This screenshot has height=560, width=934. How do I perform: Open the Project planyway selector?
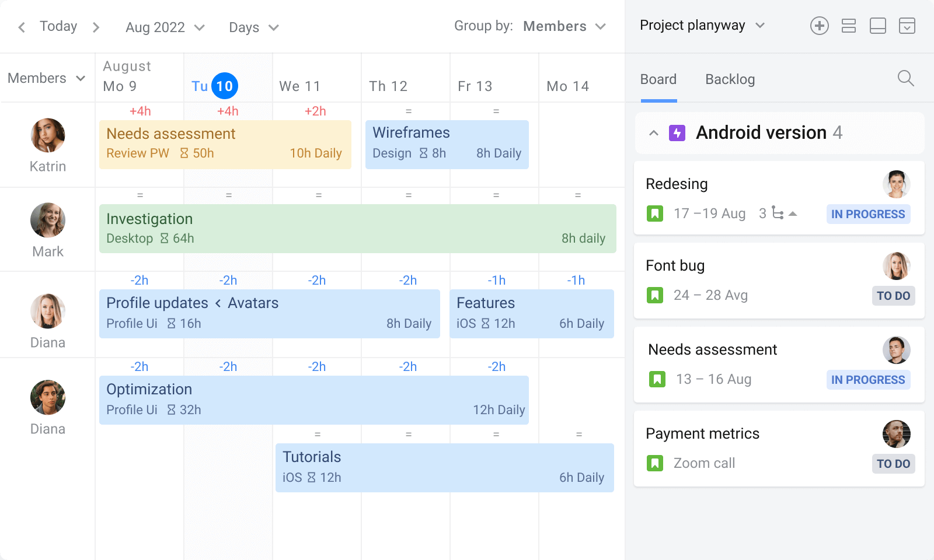[x=702, y=25]
